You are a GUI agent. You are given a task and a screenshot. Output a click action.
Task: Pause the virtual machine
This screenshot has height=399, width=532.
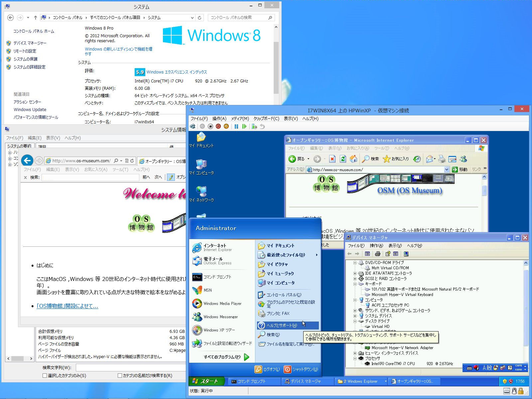click(236, 126)
